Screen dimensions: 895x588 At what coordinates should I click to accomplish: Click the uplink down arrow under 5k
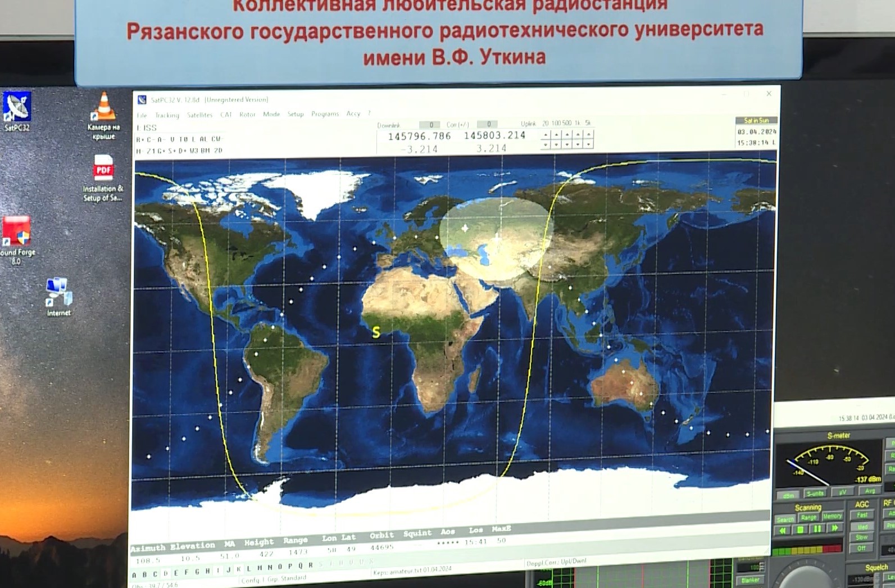(x=588, y=144)
